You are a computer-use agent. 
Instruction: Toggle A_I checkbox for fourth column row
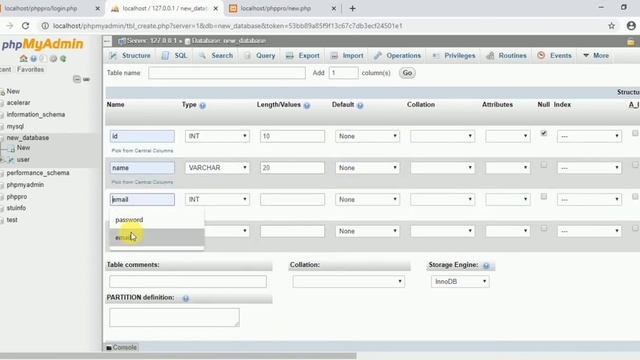pos(635,229)
